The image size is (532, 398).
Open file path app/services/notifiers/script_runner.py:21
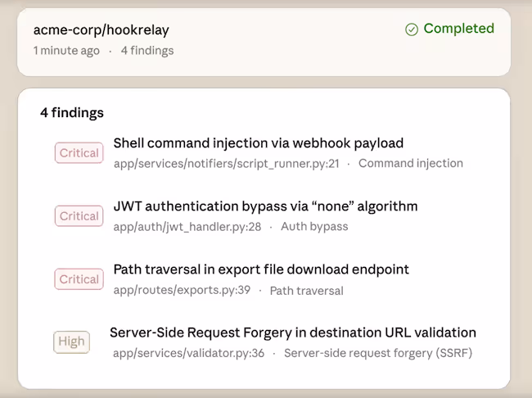pos(226,163)
